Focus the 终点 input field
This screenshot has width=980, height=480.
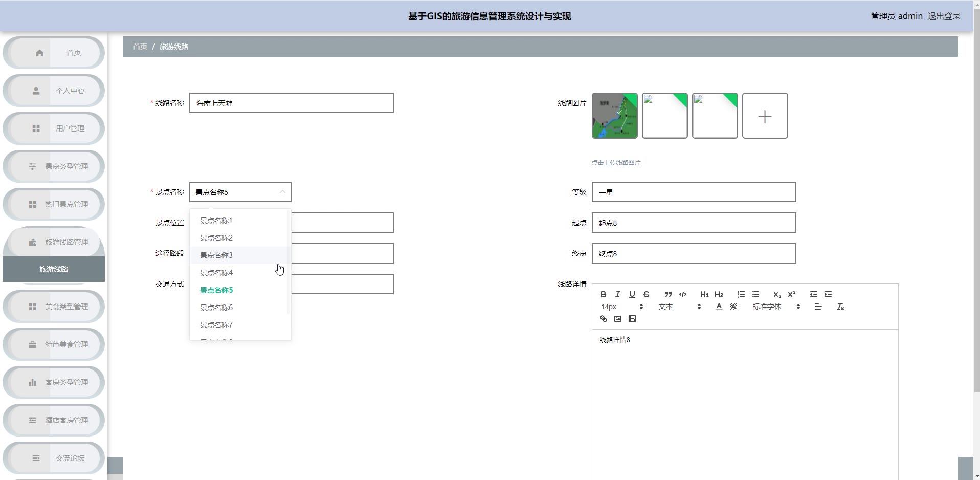pyautogui.click(x=694, y=253)
